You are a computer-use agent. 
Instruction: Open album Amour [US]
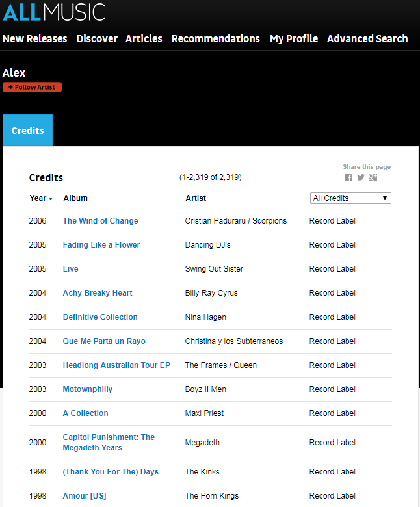(x=85, y=496)
